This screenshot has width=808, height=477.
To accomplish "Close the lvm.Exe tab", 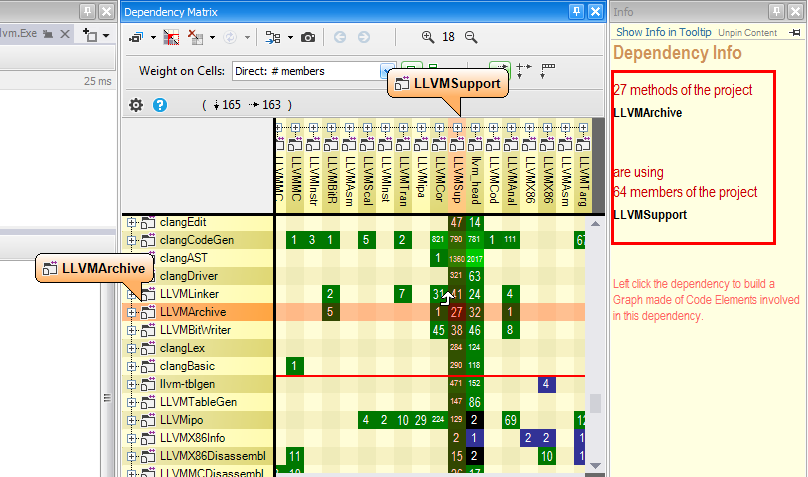I will pyautogui.click(x=65, y=34).
